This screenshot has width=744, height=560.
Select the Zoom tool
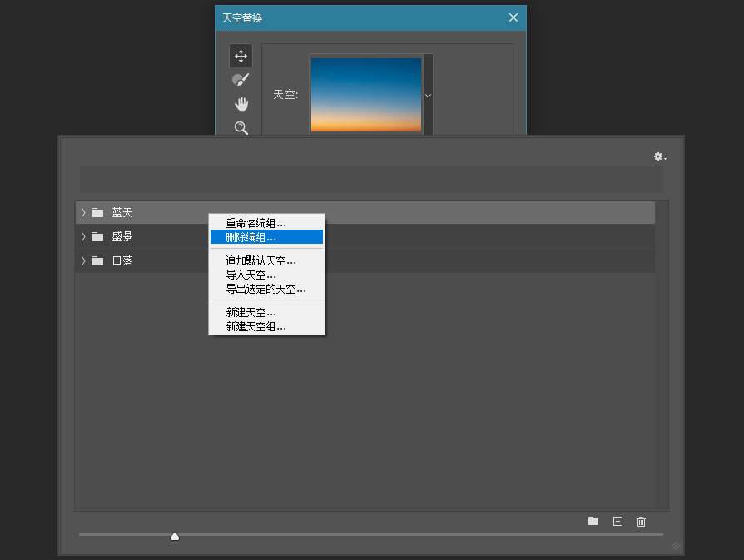pos(241,128)
